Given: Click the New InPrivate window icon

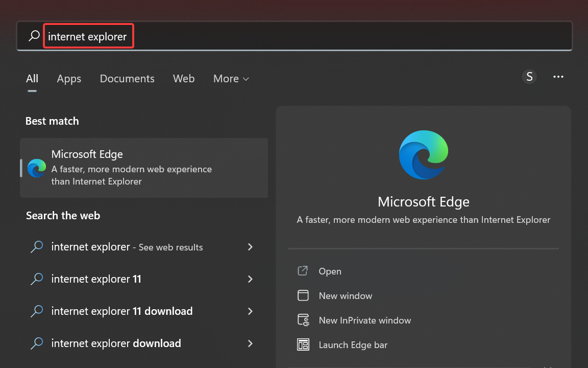Looking at the screenshot, I should (303, 320).
